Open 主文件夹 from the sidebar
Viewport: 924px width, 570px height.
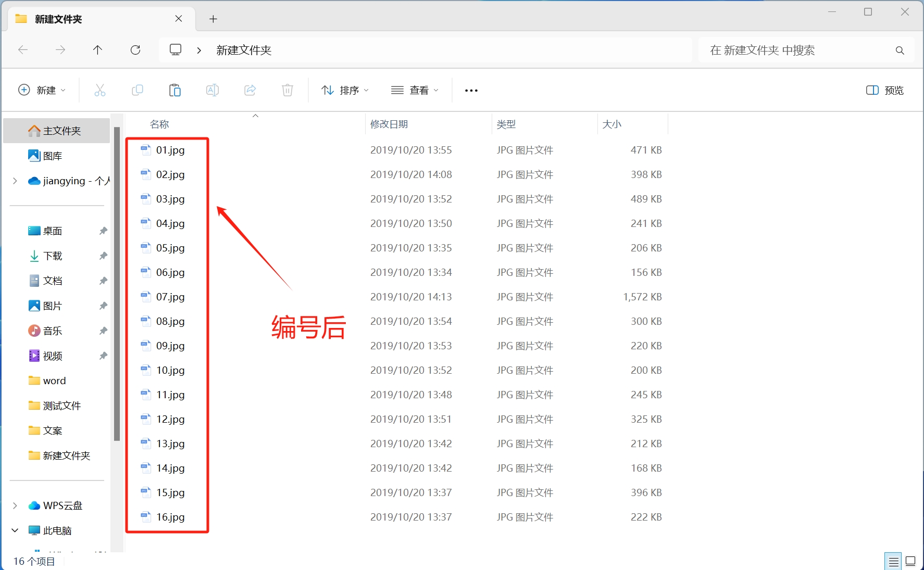click(x=56, y=131)
